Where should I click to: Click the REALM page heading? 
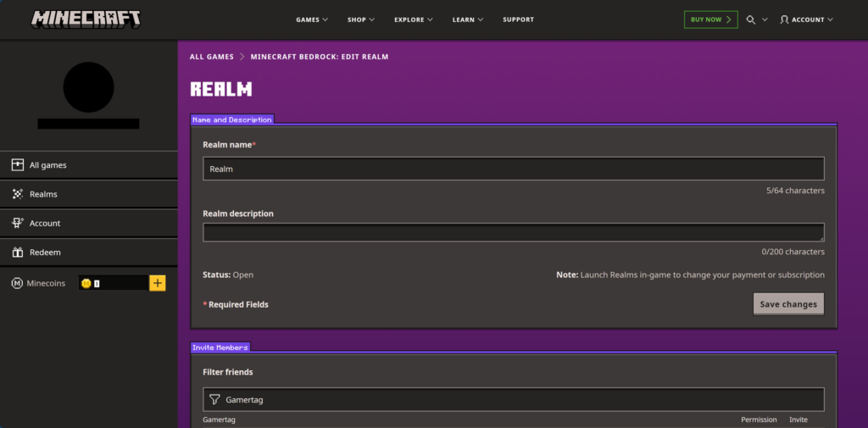[221, 89]
